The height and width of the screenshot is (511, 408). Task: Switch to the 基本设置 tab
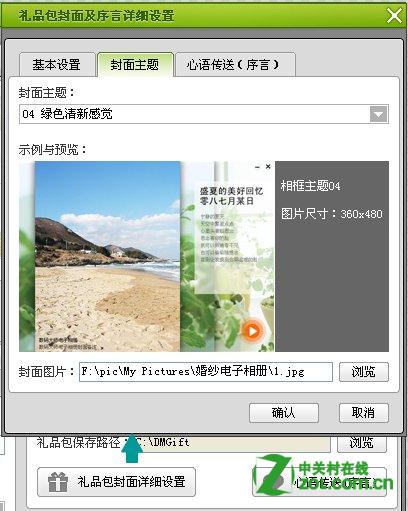pyautogui.click(x=56, y=65)
